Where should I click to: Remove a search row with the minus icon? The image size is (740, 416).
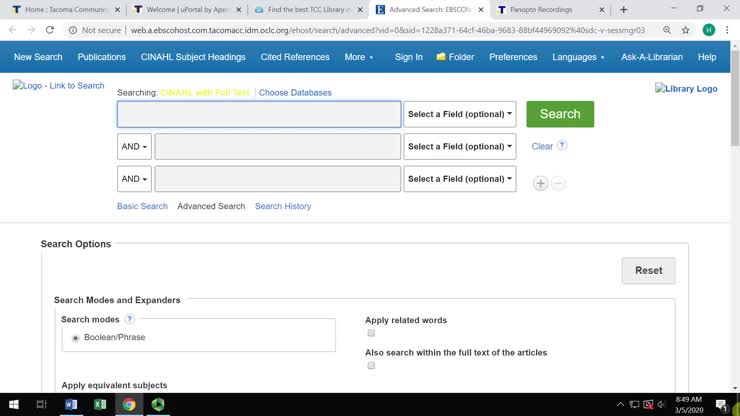(558, 183)
